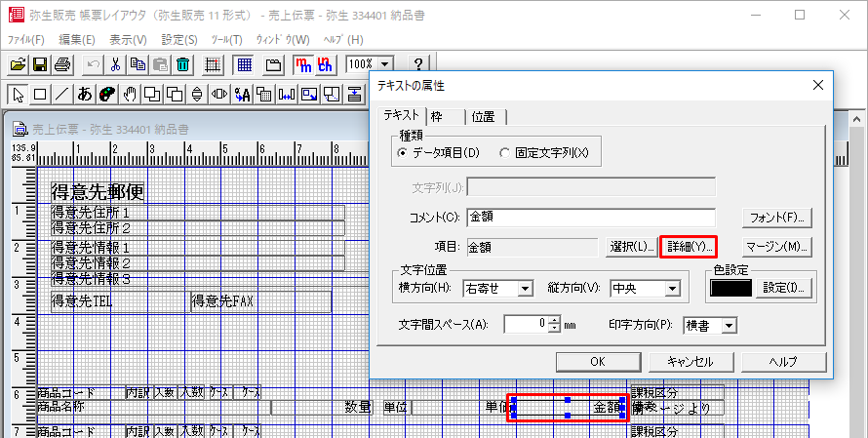Select the arrow pointer tool

point(18,95)
